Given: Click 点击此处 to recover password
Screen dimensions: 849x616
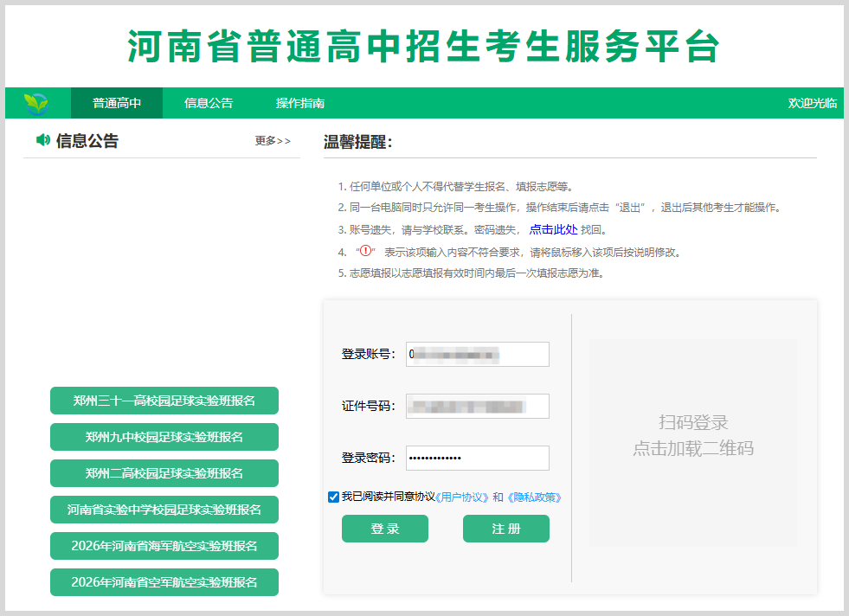Looking at the screenshot, I should coord(553,229).
